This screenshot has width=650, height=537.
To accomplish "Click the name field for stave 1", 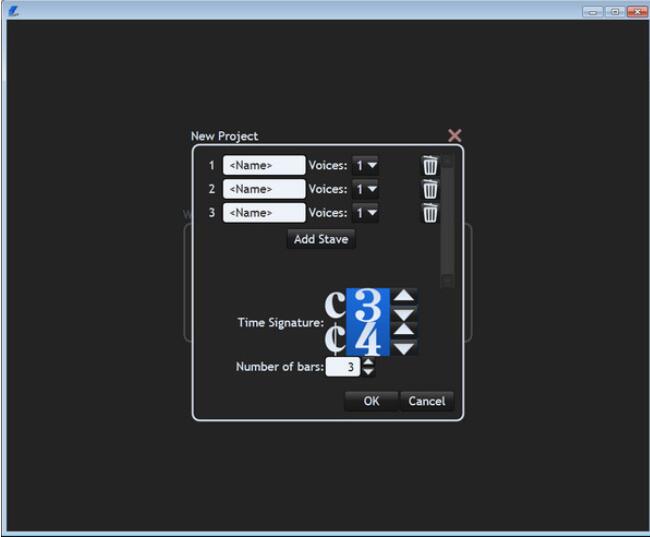I will click(264, 165).
